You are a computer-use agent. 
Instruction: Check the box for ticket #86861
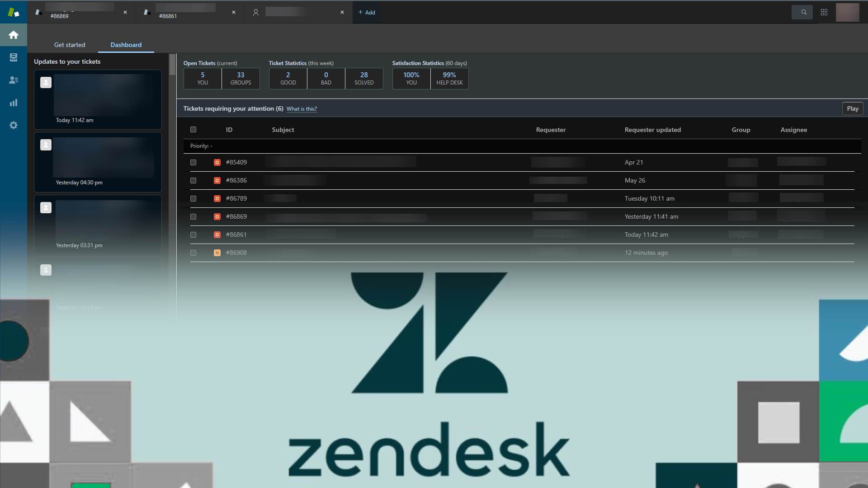(x=193, y=235)
